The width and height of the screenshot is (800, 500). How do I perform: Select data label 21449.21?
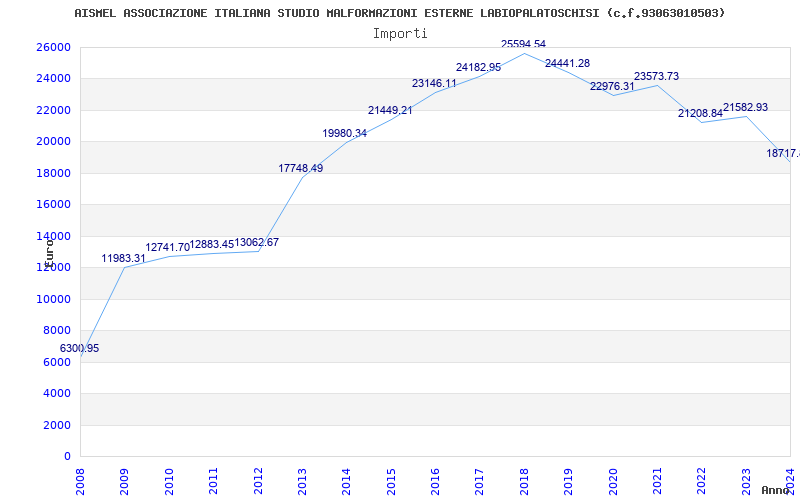390,110
